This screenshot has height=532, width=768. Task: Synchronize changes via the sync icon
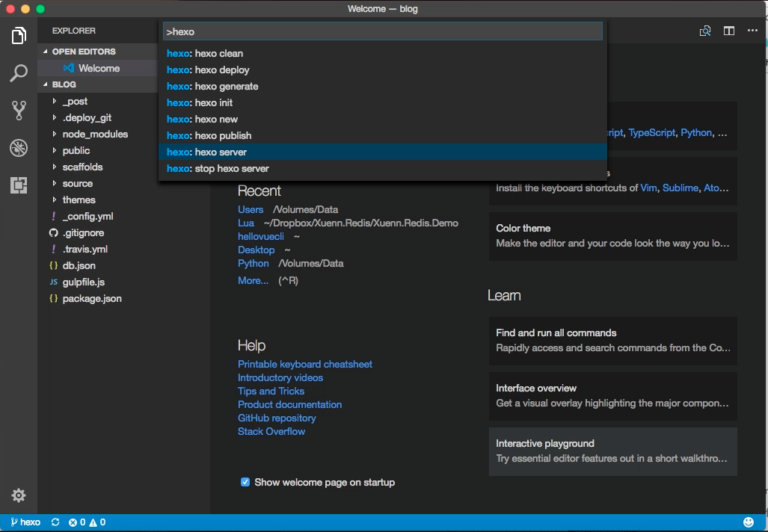55,522
